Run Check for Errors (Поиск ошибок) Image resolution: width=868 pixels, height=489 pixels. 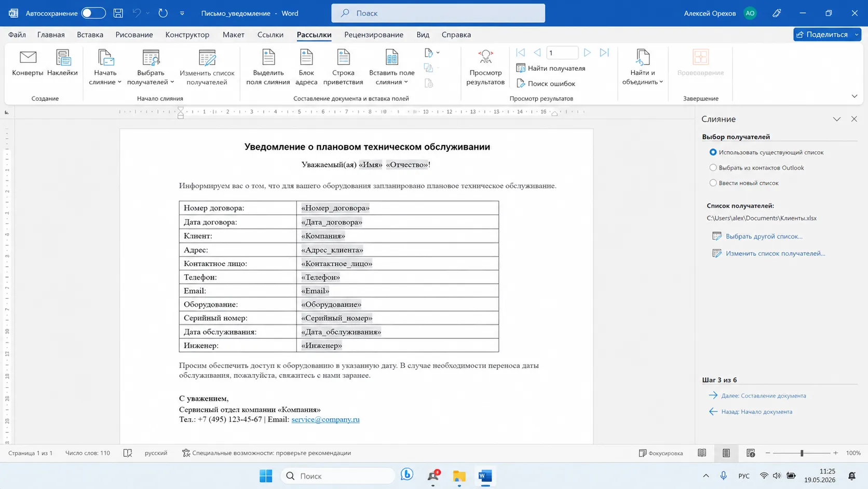(546, 83)
